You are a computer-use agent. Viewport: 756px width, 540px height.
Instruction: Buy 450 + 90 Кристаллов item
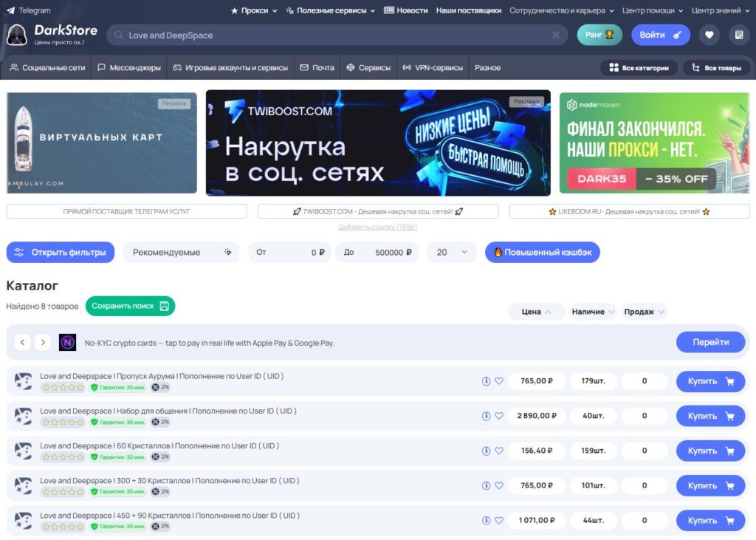[711, 520]
